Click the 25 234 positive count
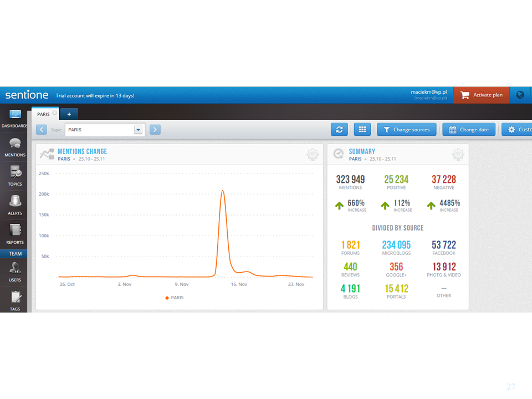 click(396, 179)
